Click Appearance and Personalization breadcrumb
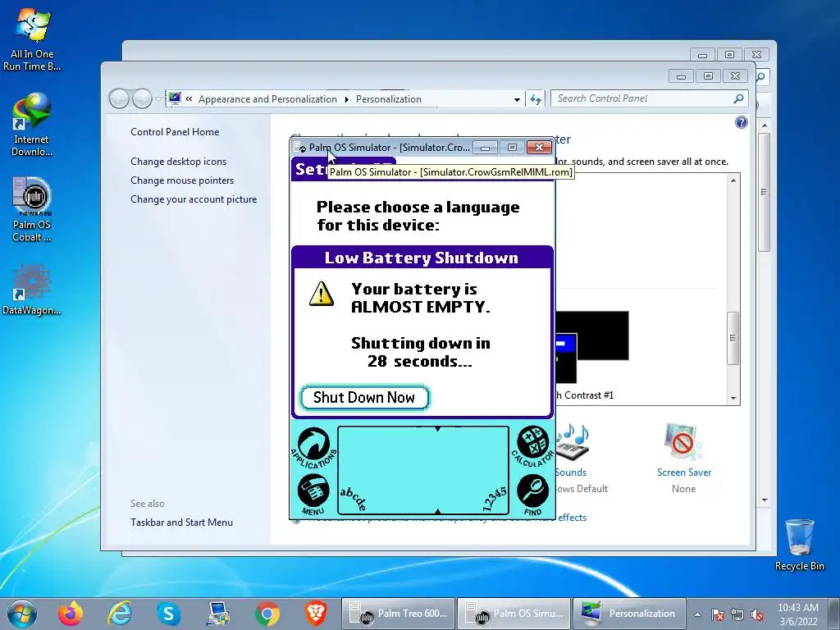 (x=267, y=99)
